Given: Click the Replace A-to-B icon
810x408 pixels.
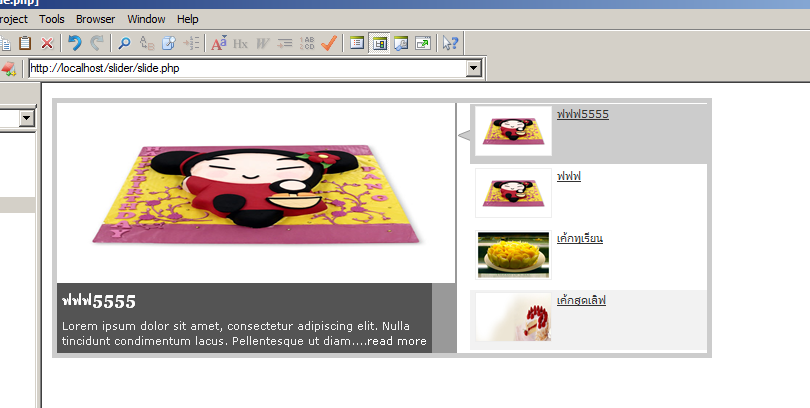Looking at the screenshot, I should [147, 43].
